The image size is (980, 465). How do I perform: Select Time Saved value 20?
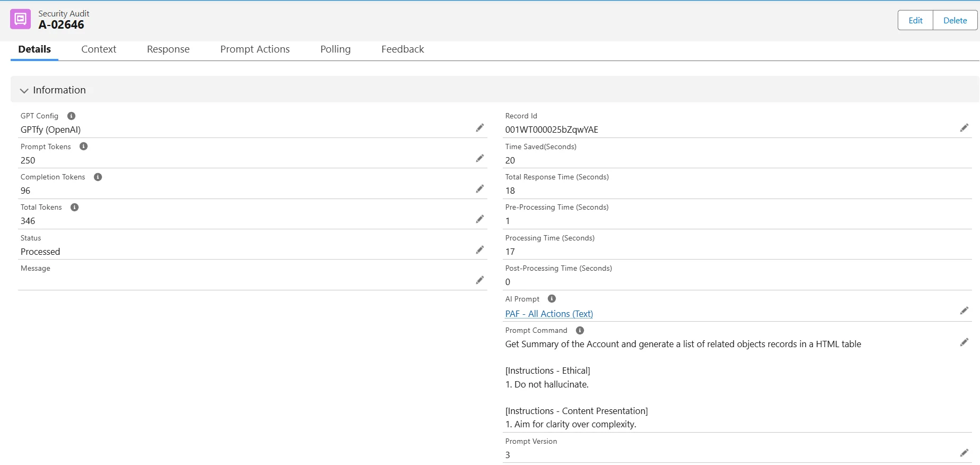510,160
